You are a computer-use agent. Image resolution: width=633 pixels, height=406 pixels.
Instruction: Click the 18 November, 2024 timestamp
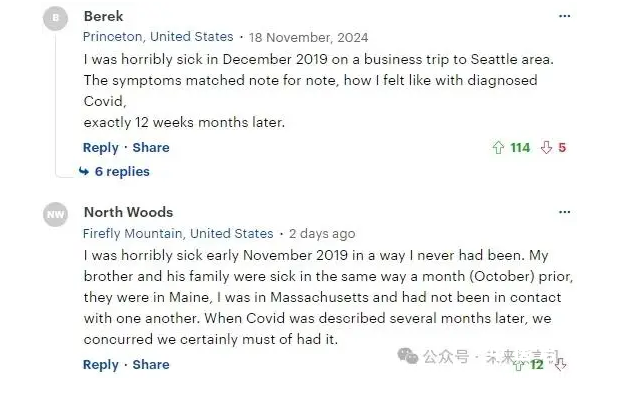[308, 38]
